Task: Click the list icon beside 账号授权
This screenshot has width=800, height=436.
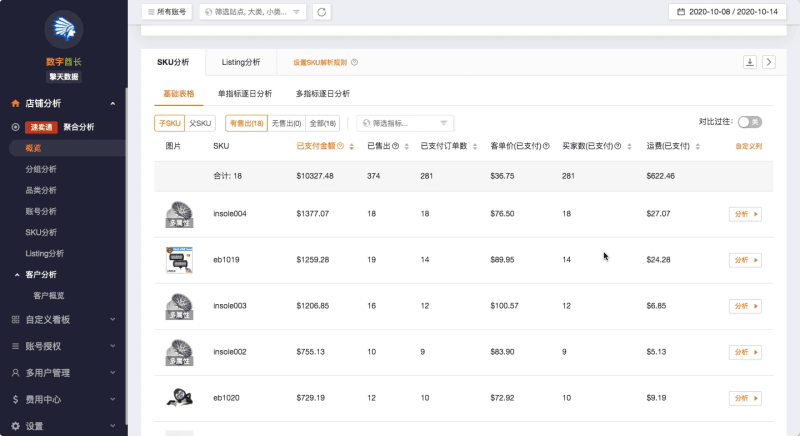Action: click(15, 346)
